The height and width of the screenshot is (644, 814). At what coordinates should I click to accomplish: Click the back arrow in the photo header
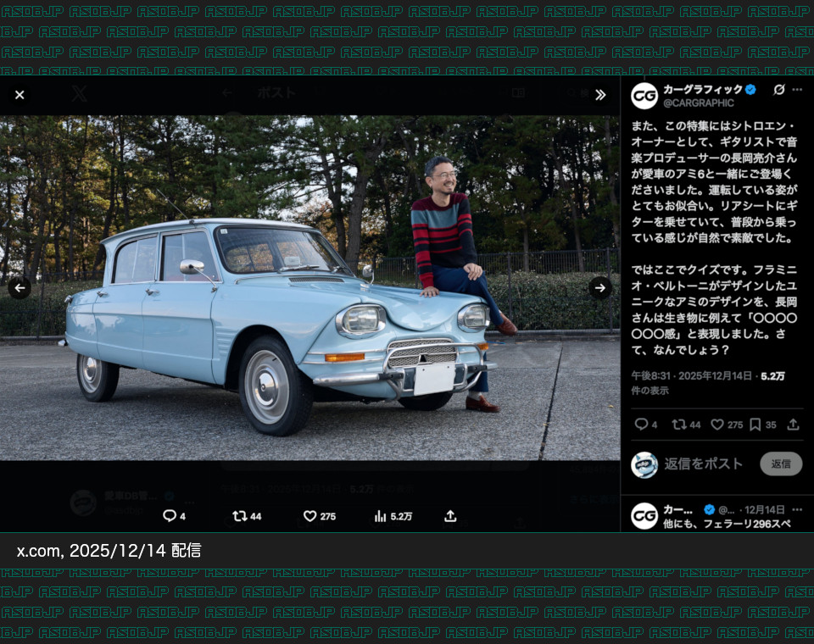pos(227,94)
